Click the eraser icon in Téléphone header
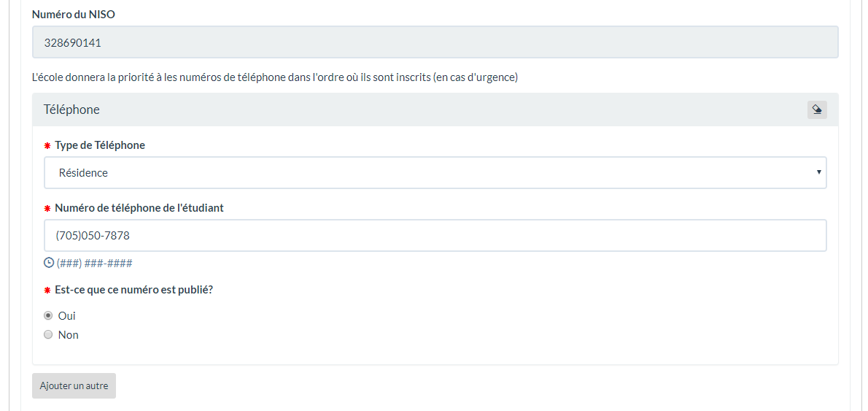Screen dimensions: 868x411 click(817, 110)
